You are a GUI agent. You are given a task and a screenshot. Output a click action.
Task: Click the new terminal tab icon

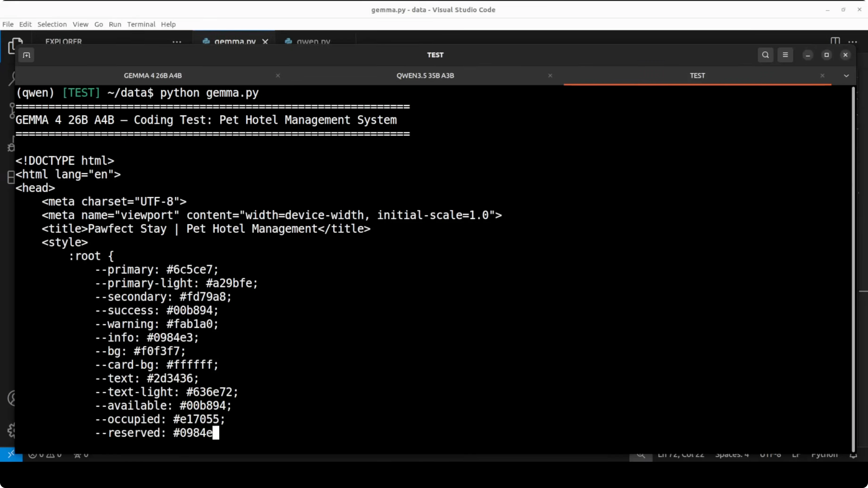26,55
